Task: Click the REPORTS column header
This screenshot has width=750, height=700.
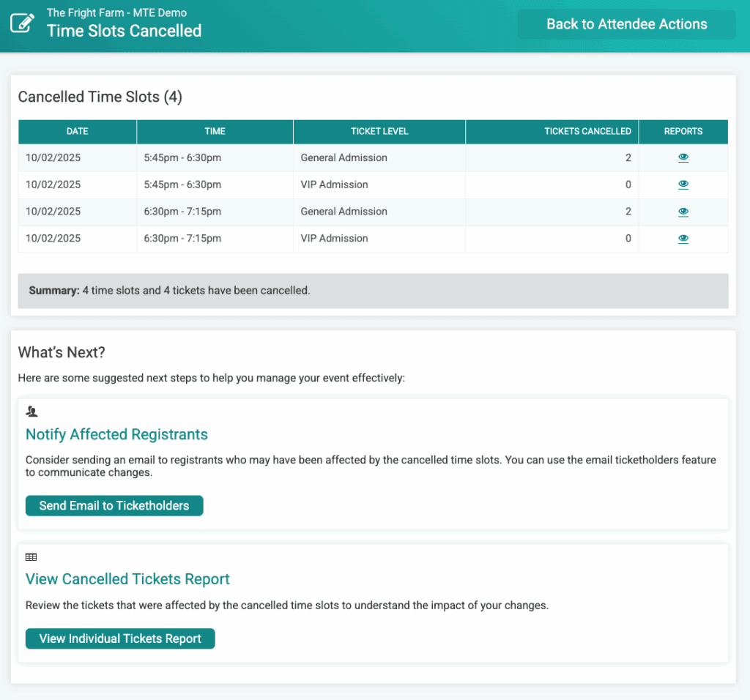Action: click(683, 132)
